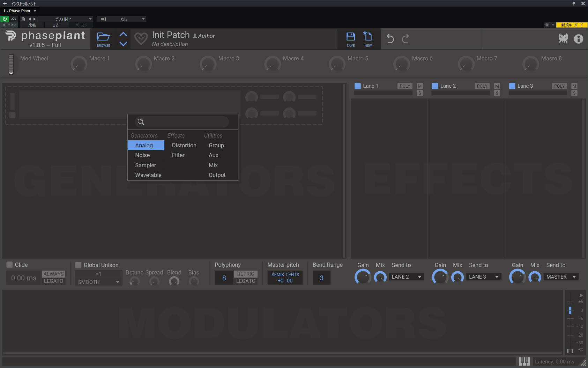The height and width of the screenshot is (368, 588).
Task: Click the 新規キーボード yellow button
Action: point(572,25)
